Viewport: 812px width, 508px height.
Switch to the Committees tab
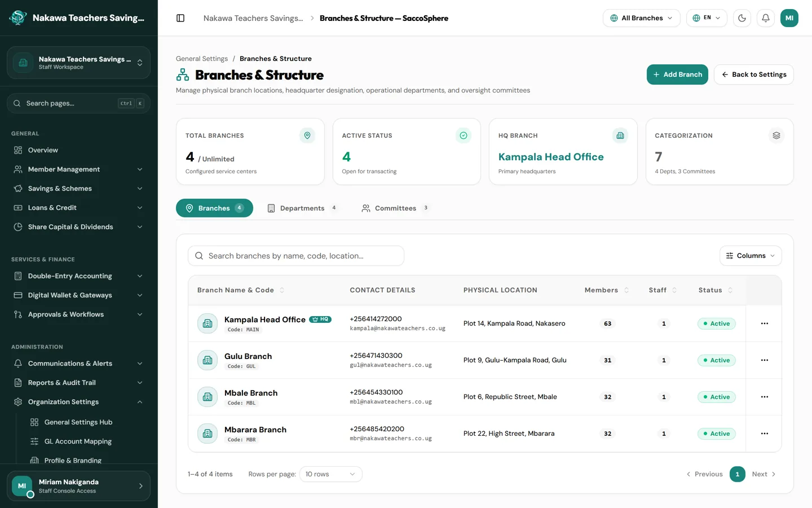click(395, 208)
